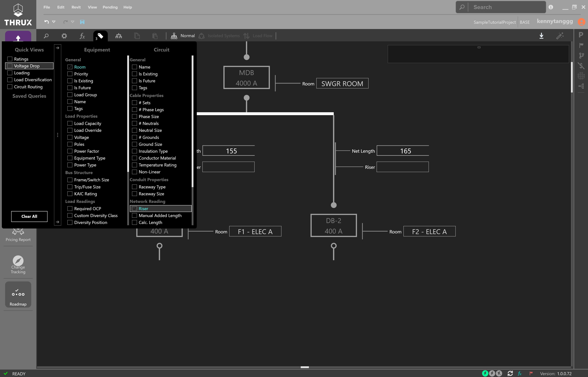Image resolution: width=588 pixels, height=377 pixels.
Task: Click the copy icon in toolbar
Action: pos(137,36)
